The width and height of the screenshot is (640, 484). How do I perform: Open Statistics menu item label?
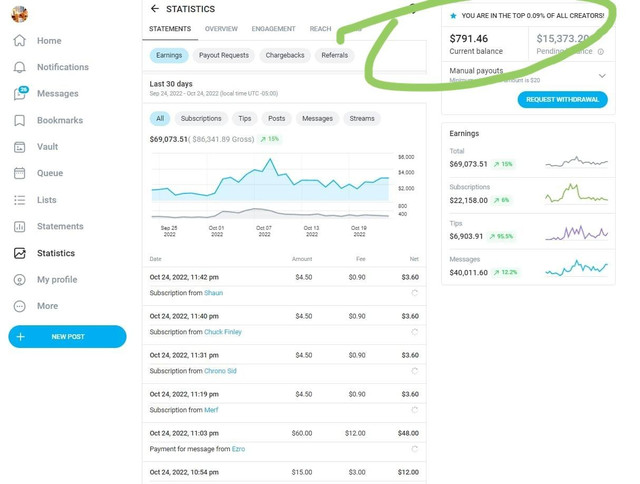[56, 253]
